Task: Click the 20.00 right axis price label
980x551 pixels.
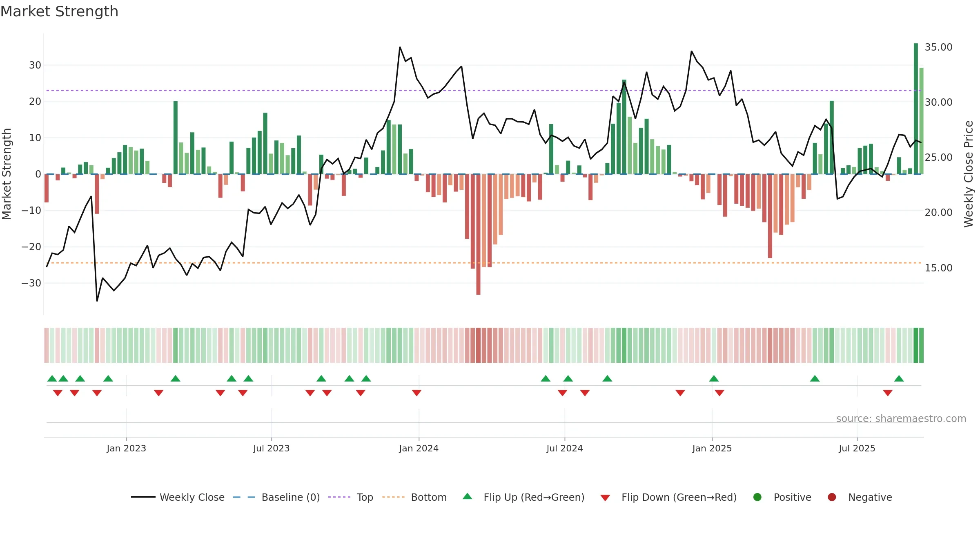Action: point(938,213)
